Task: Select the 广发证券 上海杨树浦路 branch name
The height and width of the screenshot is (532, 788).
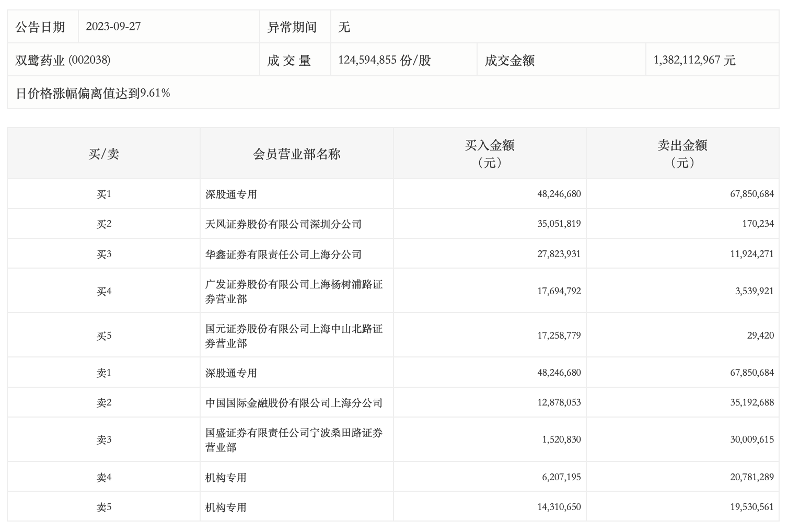Action: pos(294,292)
